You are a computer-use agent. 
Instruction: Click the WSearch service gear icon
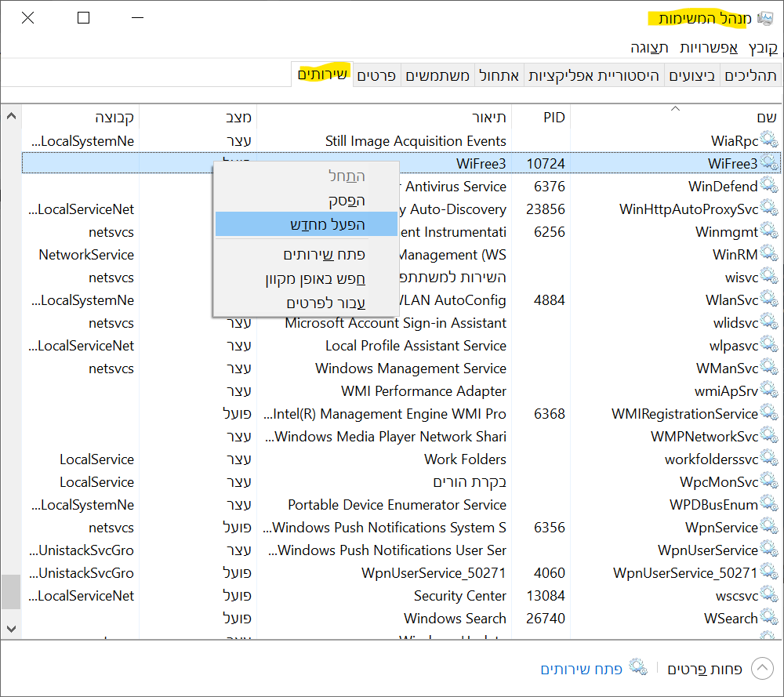[x=768, y=619]
